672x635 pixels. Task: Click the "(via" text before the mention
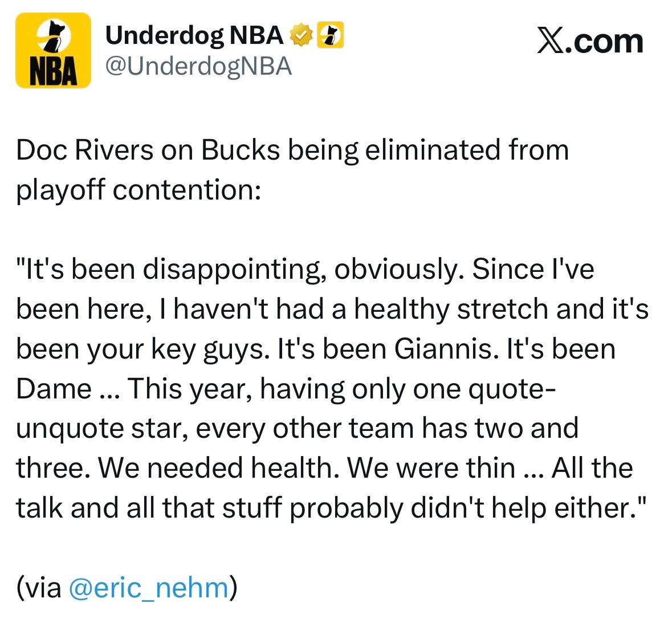[x=39, y=588]
